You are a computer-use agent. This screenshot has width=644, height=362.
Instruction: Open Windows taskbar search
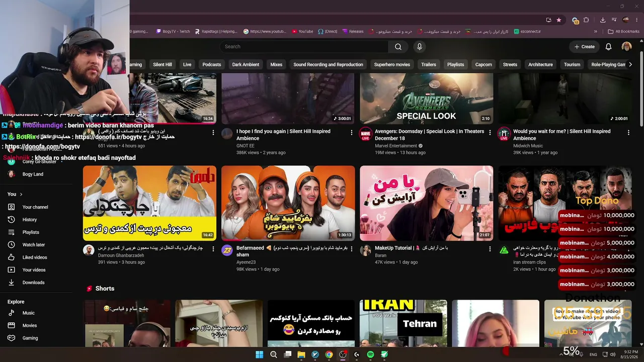click(273, 354)
